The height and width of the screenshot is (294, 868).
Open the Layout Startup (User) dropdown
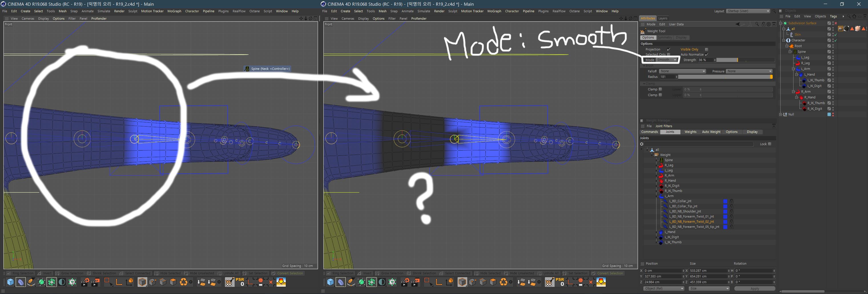pyautogui.click(x=748, y=11)
